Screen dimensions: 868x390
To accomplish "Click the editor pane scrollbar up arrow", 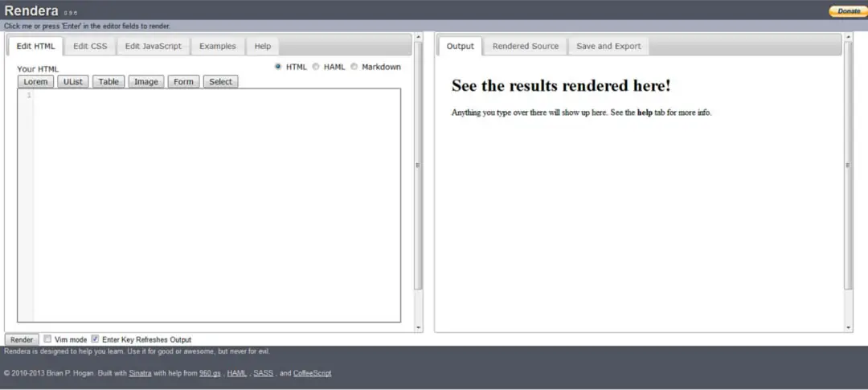I will [x=418, y=37].
